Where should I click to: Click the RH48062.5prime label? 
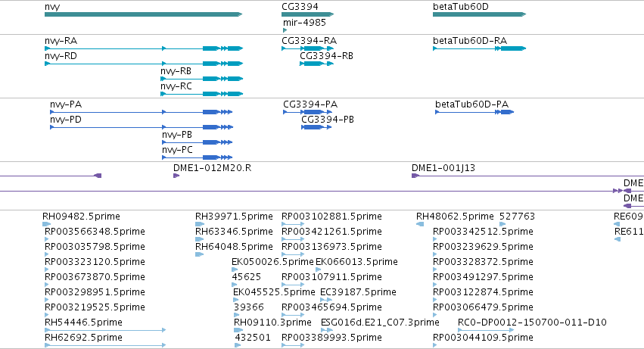pos(455,217)
